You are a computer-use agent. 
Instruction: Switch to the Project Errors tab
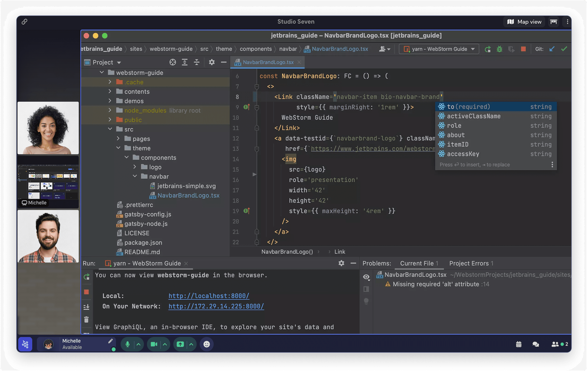click(x=471, y=264)
